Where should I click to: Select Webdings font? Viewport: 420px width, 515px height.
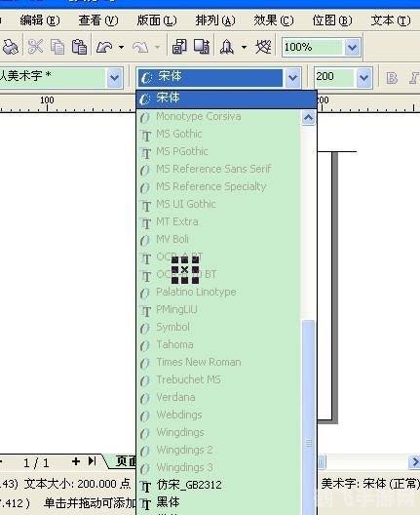coord(218,416)
